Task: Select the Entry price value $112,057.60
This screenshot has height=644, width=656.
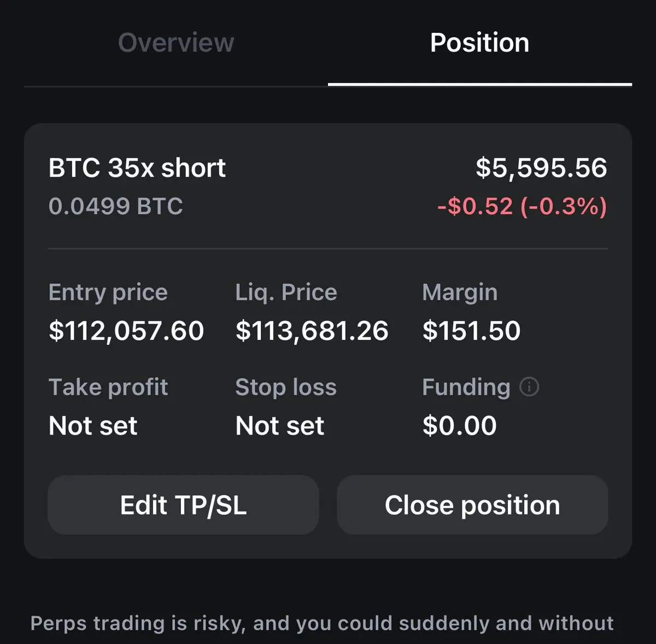Action: pyautogui.click(x=126, y=331)
